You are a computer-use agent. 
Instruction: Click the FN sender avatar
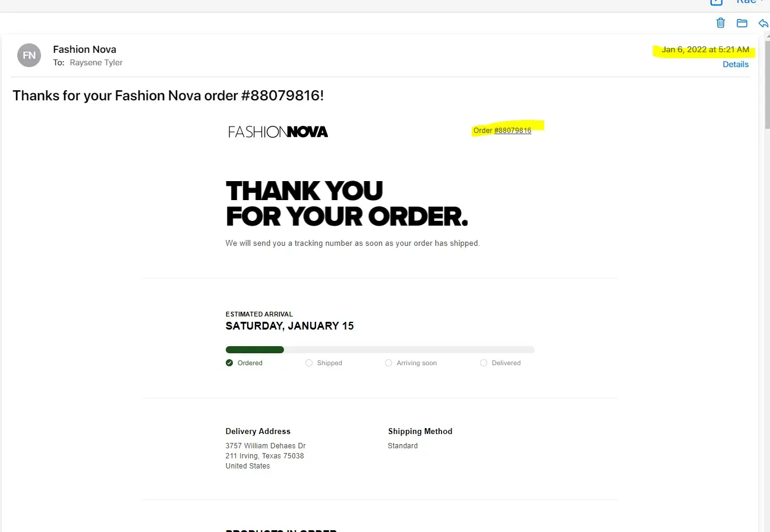29,55
